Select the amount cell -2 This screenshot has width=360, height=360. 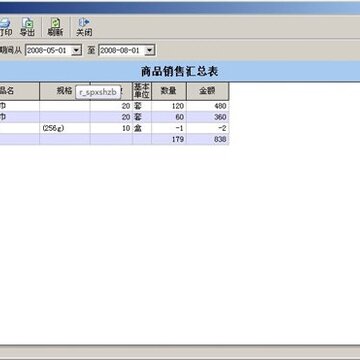(x=208, y=128)
